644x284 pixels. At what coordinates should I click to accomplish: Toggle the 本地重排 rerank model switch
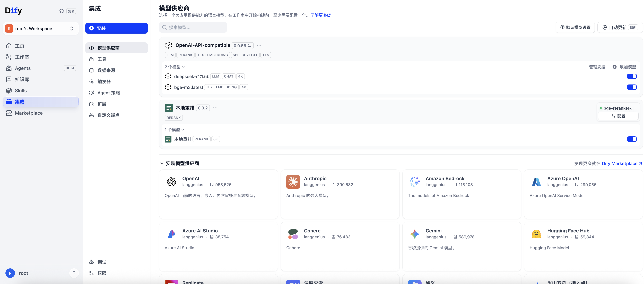pos(632,139)
